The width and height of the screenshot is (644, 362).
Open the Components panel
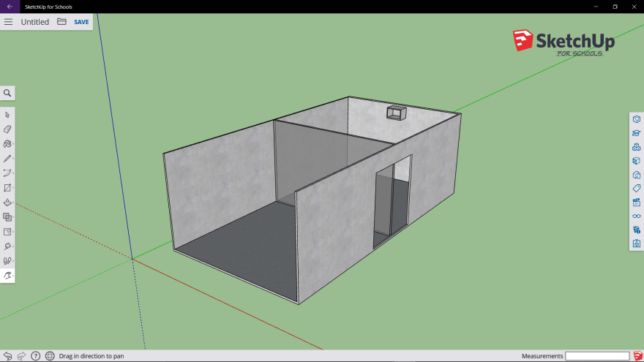click(637, 147)
